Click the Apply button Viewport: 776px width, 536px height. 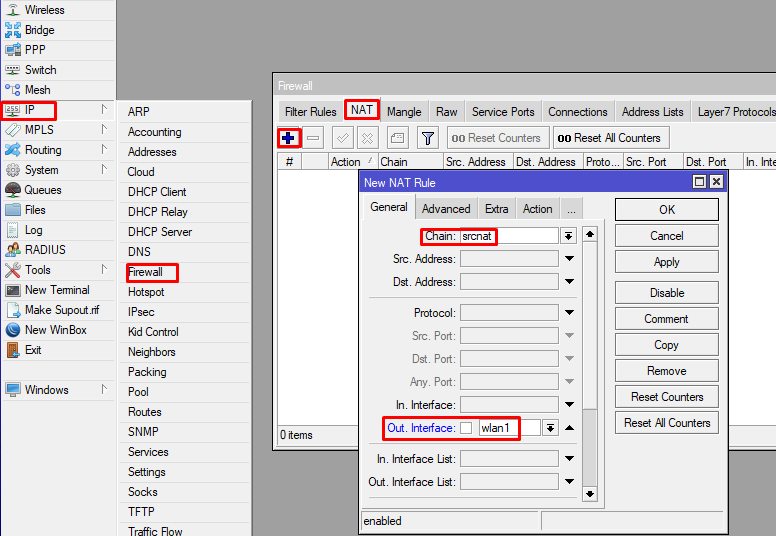667,262
